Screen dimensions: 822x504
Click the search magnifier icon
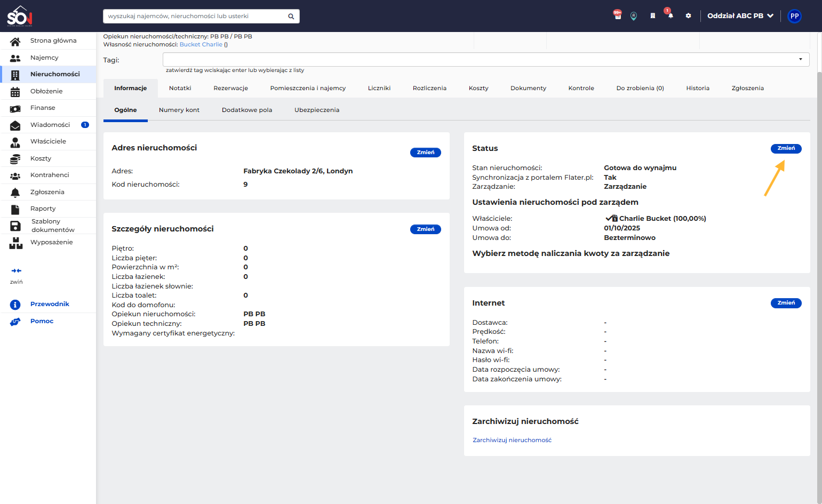click(x=291, y=17)
